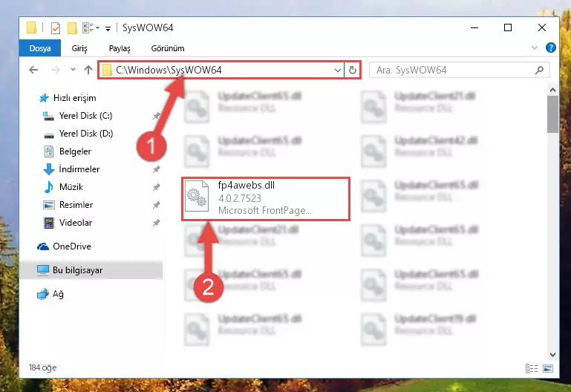This screenshot has height=392, width=571.
Task: Switch to the Paylaş ribbon tab
Action: 120,48
